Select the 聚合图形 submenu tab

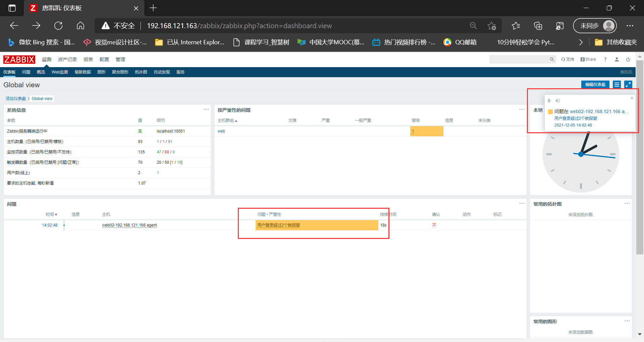(120, 72)
